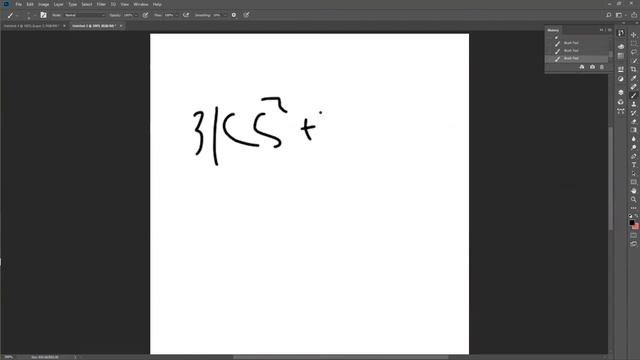
Task: Switch to the first Untitled document tab
Action: click(x=31, y=26)
